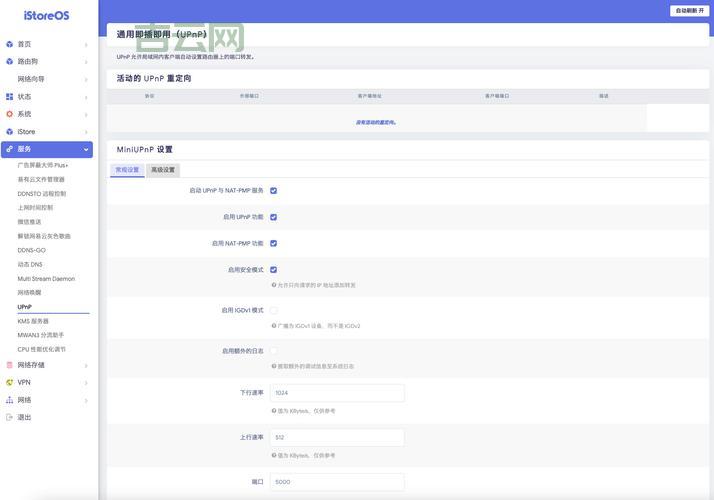Click the MiniUPnP 设置 heading
This screenshot has width=714, height=500.
tap(145, 149)
